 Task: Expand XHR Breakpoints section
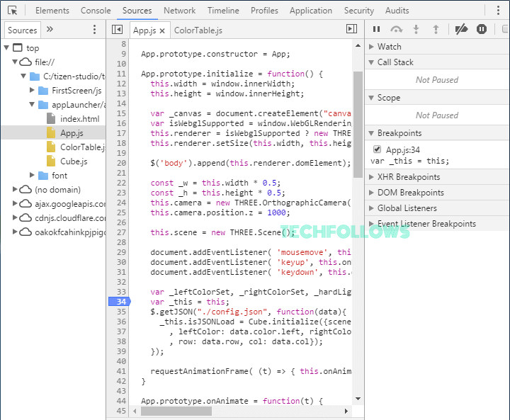click(437, 177)
